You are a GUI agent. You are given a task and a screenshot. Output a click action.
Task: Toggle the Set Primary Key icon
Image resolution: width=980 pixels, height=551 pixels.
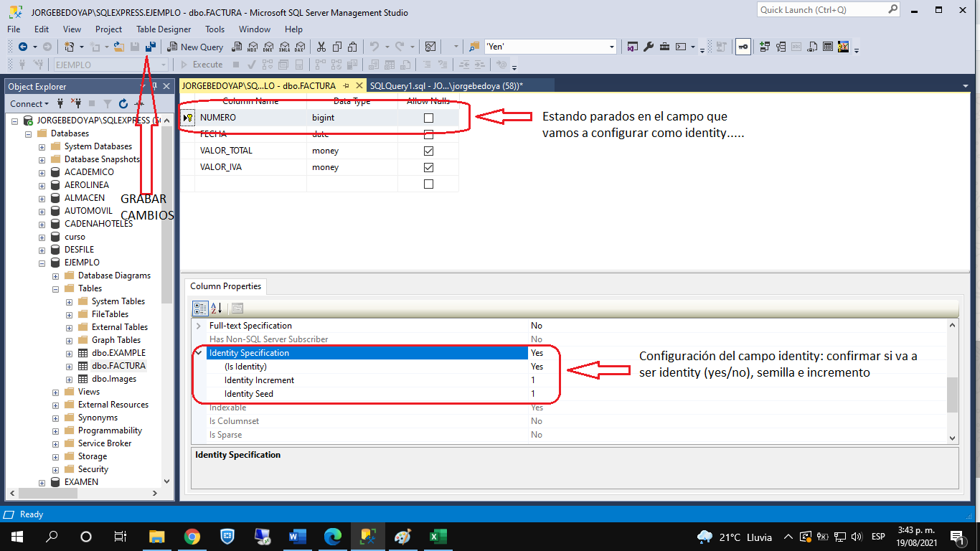(x=744, y=47)
